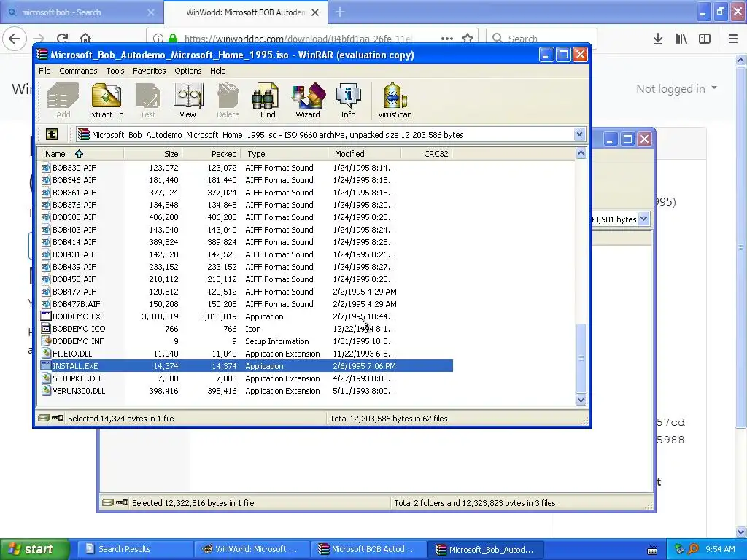Expand the archive path dropdown arrow
Viewport: 747px width, 560px height.
click(579, 134)
